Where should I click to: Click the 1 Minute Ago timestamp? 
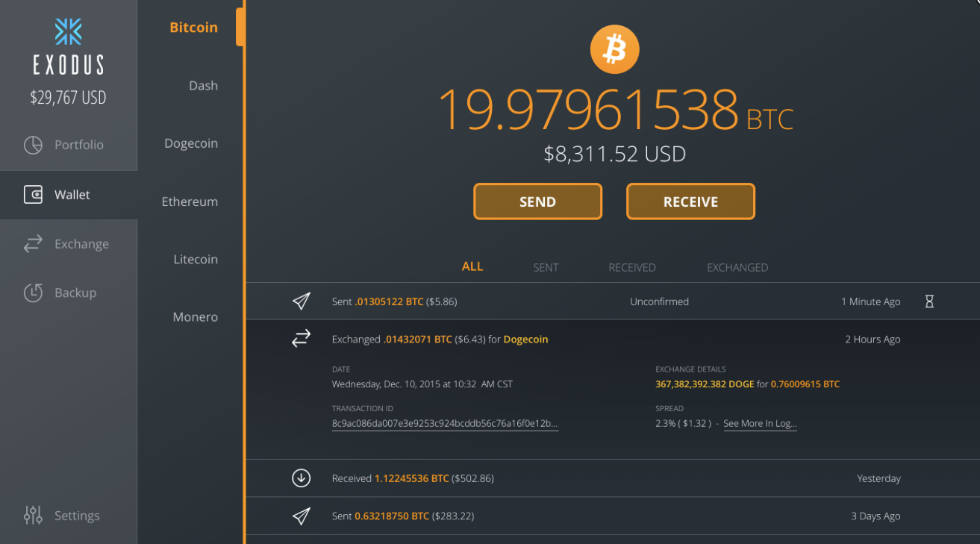(x=870, y=301)
